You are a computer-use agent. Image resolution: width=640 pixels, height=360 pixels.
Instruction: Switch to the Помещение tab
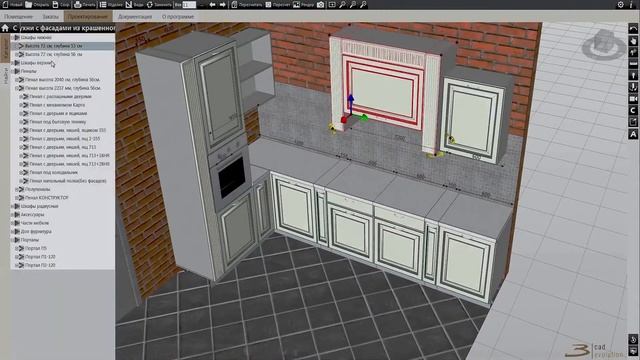pyautogui.click(x=18, y=17)
